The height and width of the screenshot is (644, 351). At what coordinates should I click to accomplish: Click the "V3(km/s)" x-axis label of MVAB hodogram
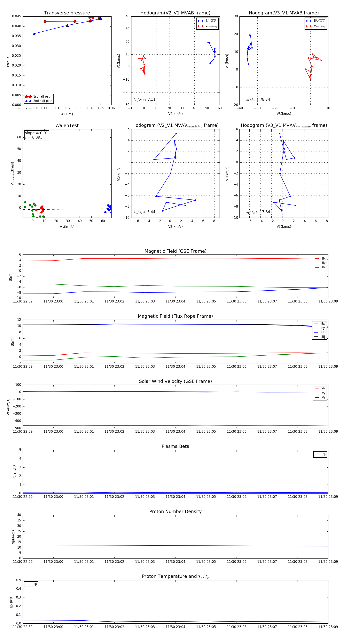click(284, 114)
